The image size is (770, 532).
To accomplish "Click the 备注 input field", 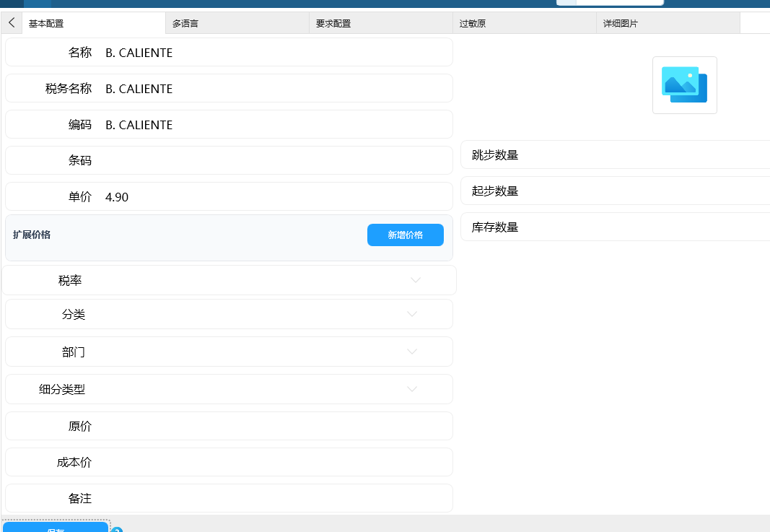I will [x=229, y=498].
